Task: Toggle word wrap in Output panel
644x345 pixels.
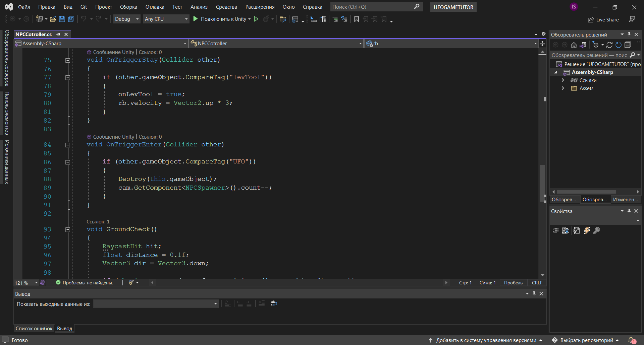Action: (274, 303)
